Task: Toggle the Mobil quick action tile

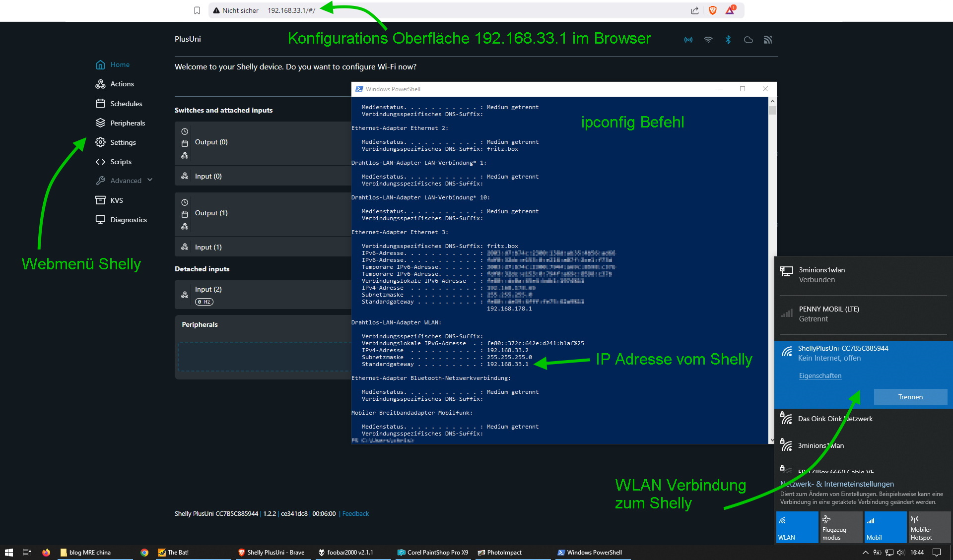Action: (885, 527)
